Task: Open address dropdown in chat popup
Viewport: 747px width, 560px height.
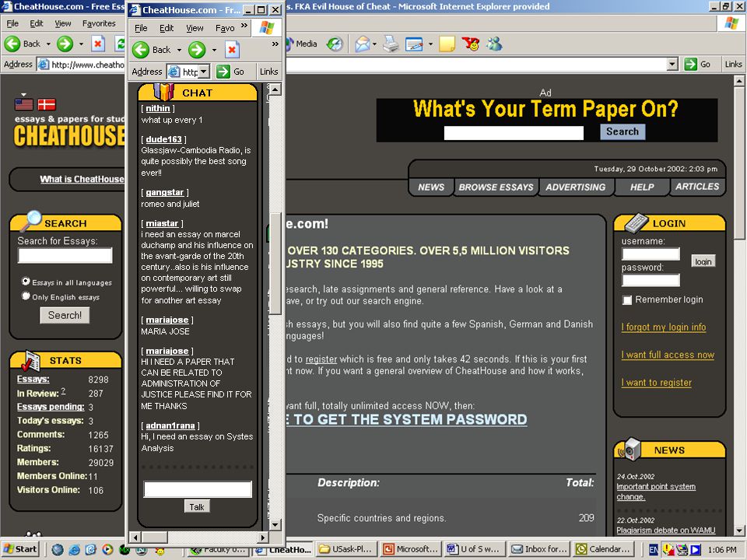Action: pyautogui.click(x=204, y=72)
